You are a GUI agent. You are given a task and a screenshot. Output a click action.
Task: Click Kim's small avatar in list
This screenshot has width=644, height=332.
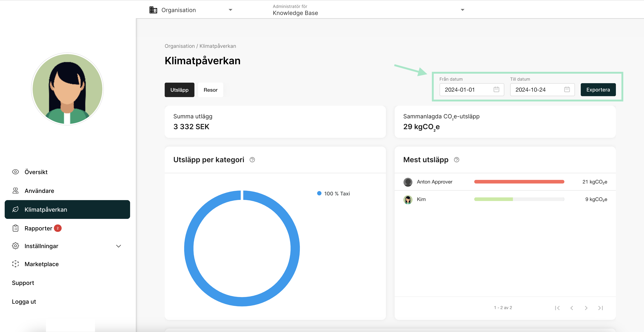point(408,200)
